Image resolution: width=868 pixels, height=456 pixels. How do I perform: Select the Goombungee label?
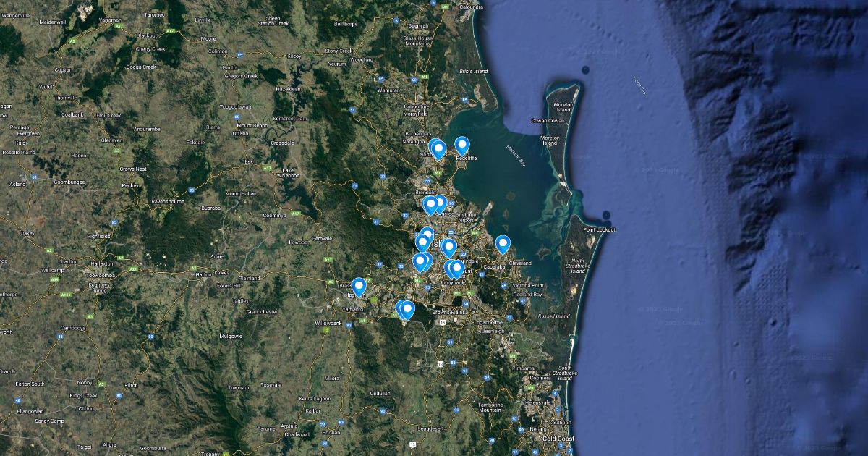tap(69, 182)
